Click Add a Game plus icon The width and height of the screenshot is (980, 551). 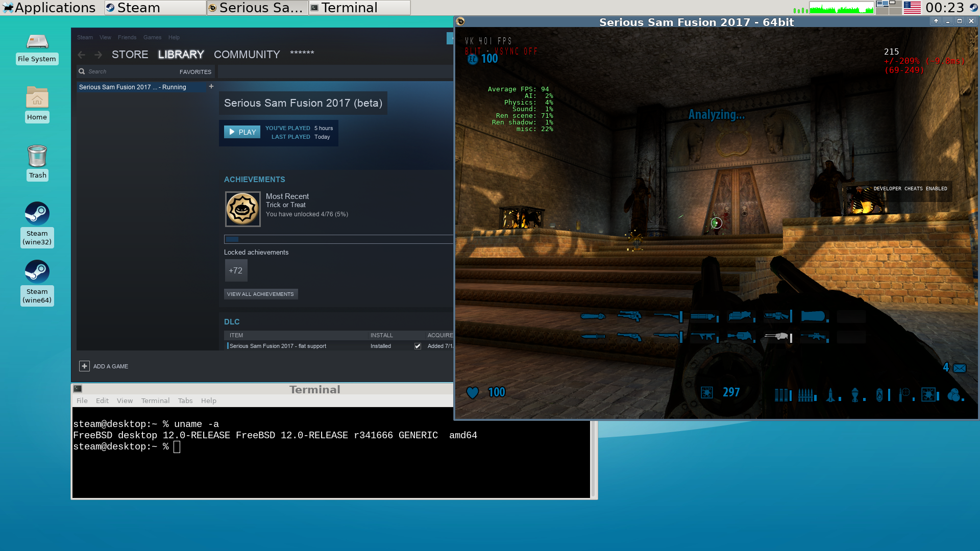[x=84, y=366]
